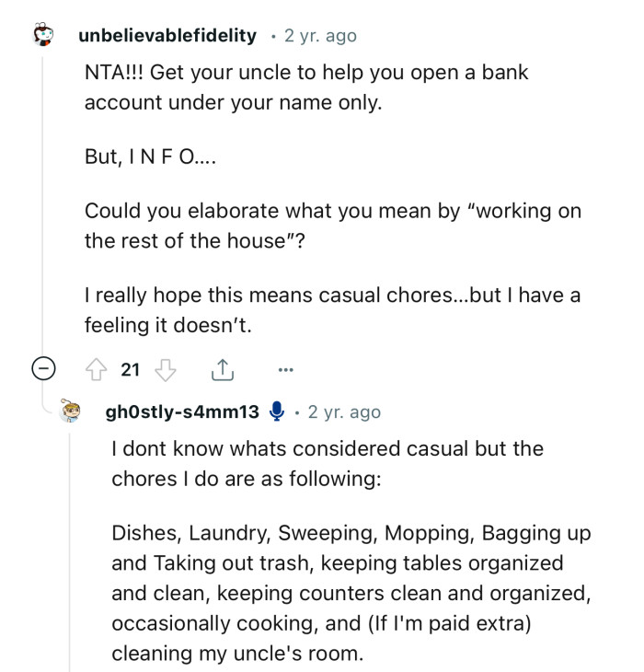Open gh0stly-s4mm13's user profile link

click(x=183, y=411)
